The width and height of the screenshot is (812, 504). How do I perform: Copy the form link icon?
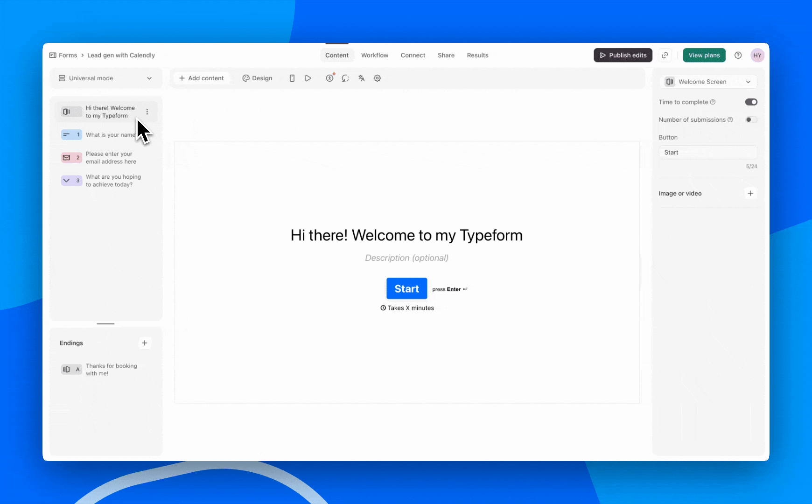(665, 55)
